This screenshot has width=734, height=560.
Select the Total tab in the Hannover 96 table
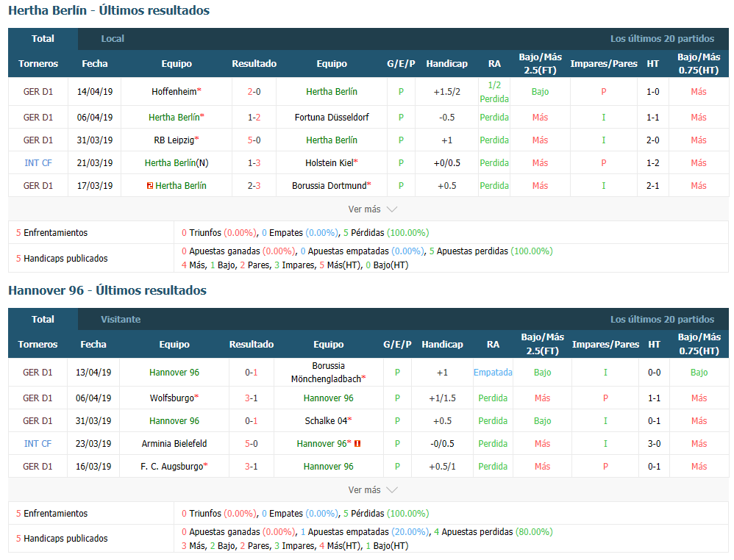[x=43, y=320]
